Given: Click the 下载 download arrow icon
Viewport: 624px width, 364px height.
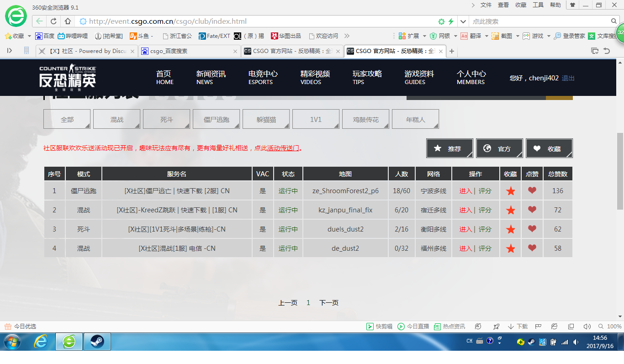Looking at the screenshot, I should coord(510,326).
